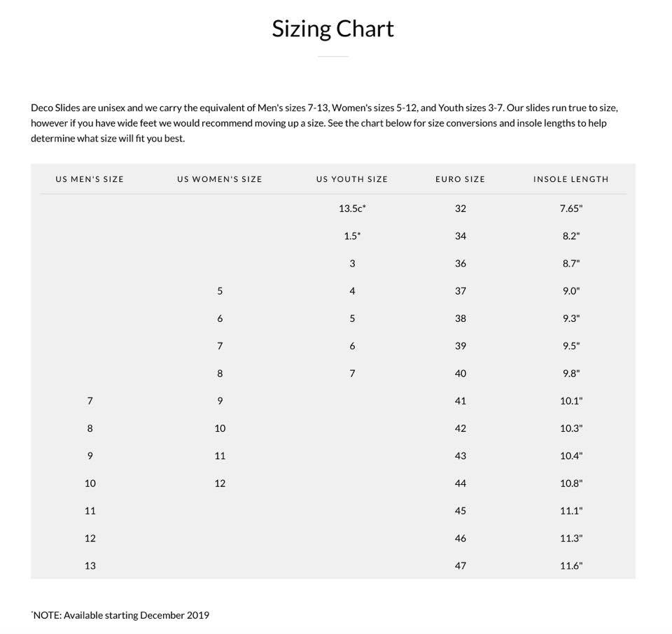Click the Deco Slides description paragraph
The image size is (672, 634).
[x=324, y=123]
